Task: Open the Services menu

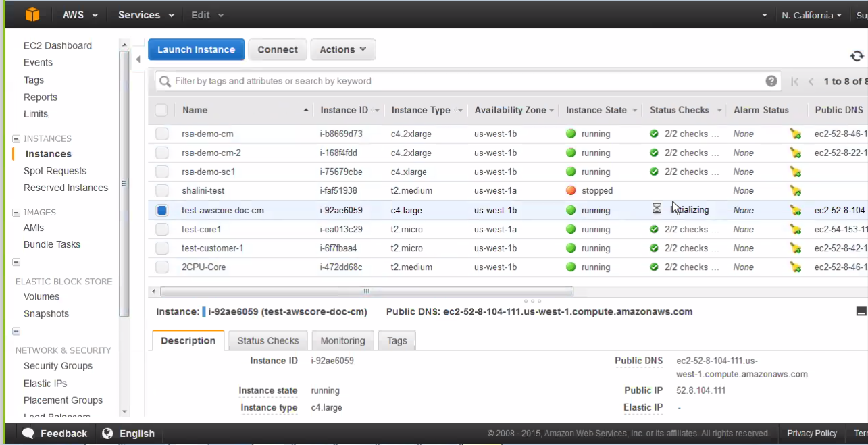Action: pyautogui.click(x=146, y=15)
